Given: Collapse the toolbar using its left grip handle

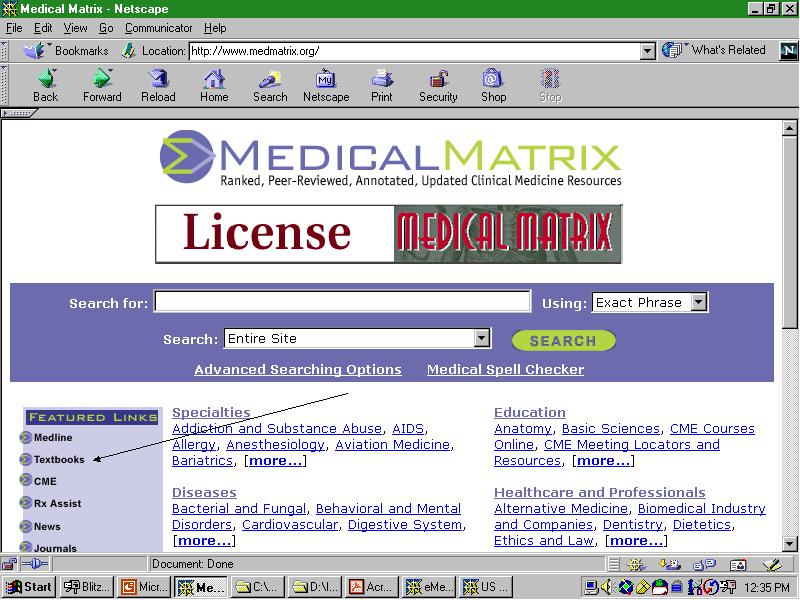Looking at the screenshot, I should point(4,86).
